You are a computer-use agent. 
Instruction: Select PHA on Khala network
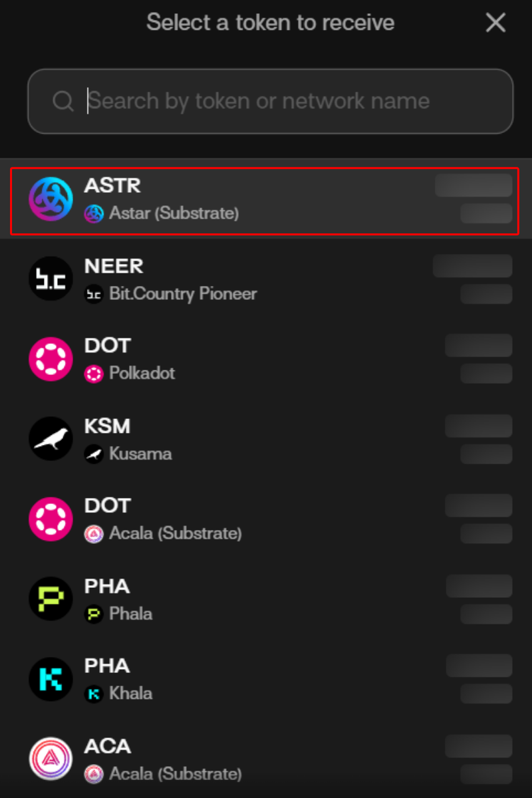[x=266, y=679]
